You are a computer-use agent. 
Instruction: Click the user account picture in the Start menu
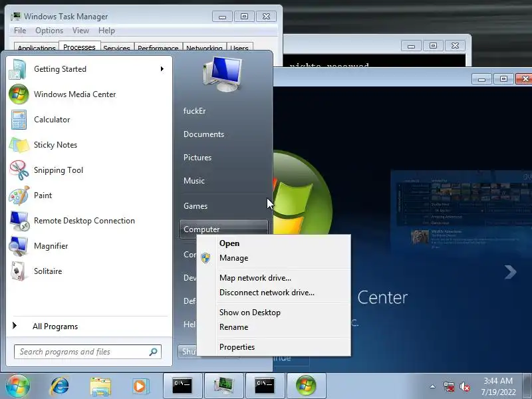pyautogui.click(x=223, y=74)
